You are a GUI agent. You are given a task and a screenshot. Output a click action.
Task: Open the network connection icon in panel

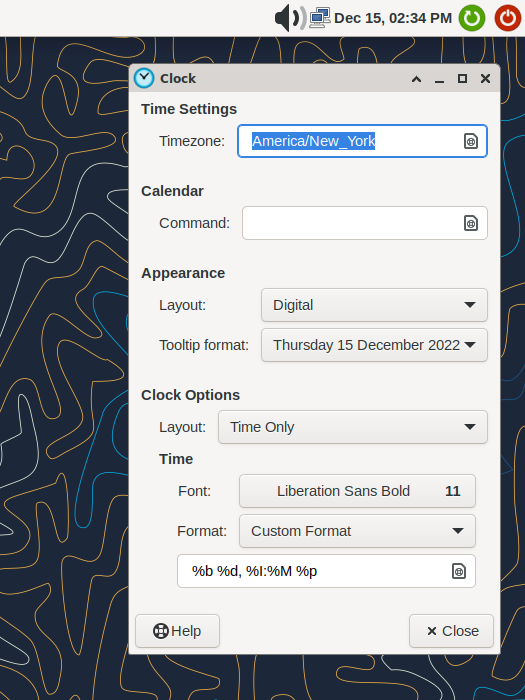click(320, 18)
